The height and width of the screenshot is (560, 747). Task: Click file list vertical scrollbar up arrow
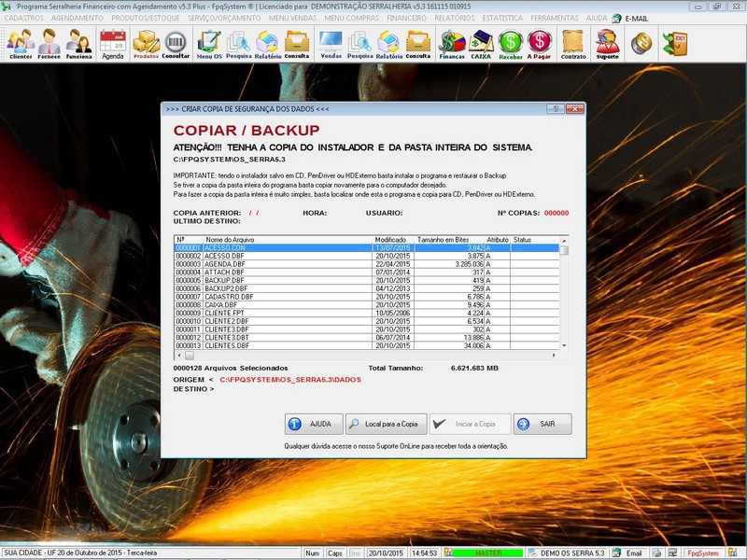pyautogui.click(x=564, y=241)
